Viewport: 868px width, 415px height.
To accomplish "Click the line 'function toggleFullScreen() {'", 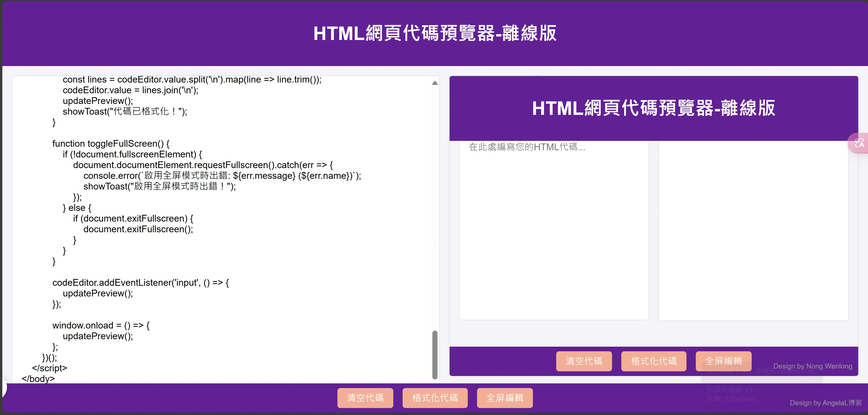I will pyautogui.click(x=111, y=143).
